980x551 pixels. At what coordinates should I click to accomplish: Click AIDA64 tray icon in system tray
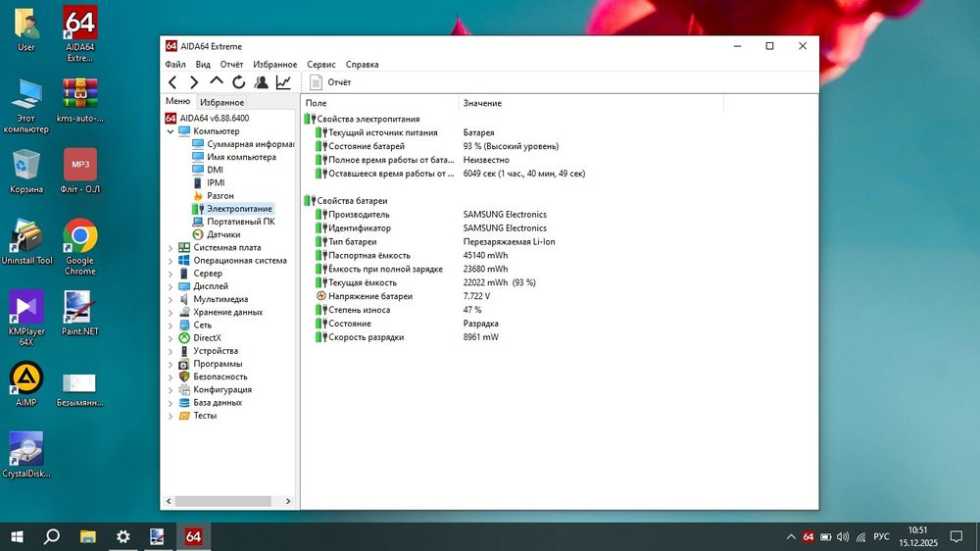click(x=808, y=536)
